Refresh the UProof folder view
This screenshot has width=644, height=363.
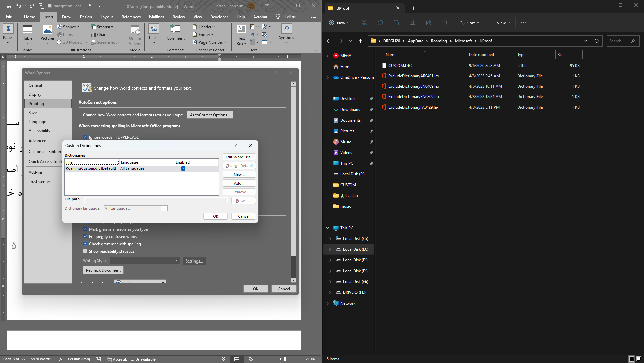(x=596, y=41)
